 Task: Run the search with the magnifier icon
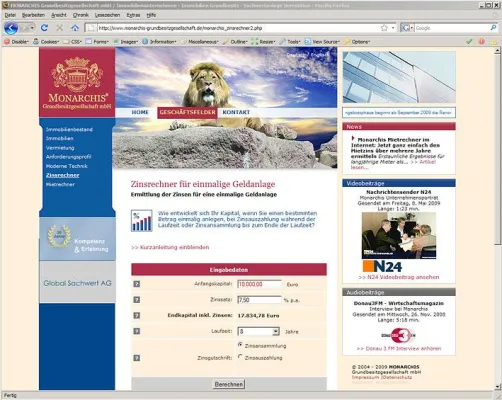[493, 28]
